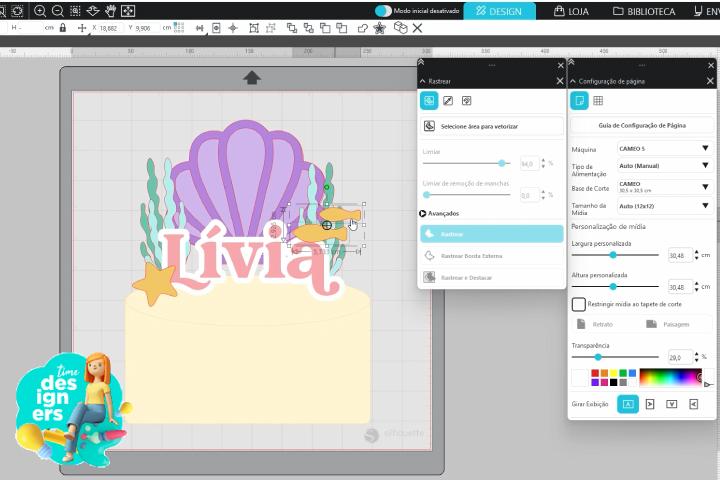Image resolution: width=720 pixels, height=480 pixels.
Task: Click the X position input field
Action: pos(108,28)
